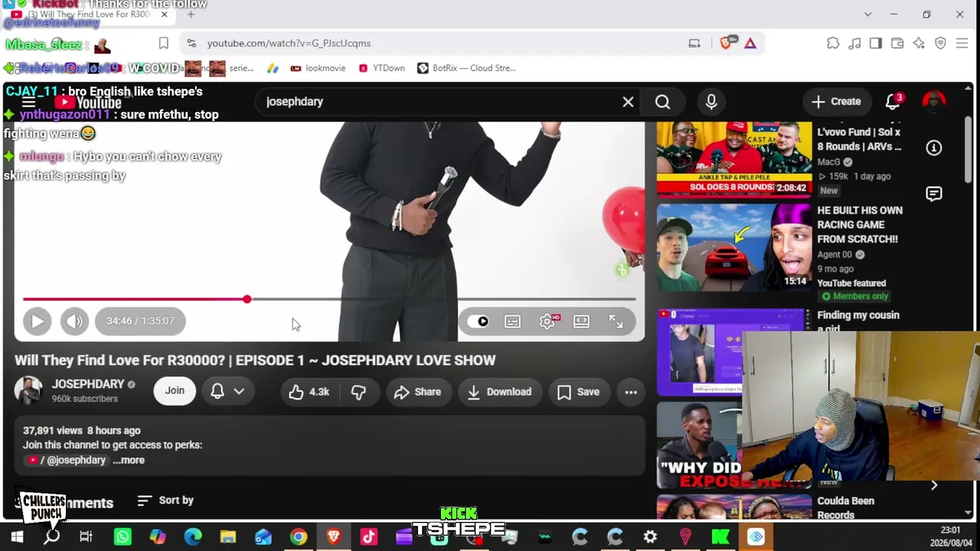Open a new browser tab

[x=191, y=15]
